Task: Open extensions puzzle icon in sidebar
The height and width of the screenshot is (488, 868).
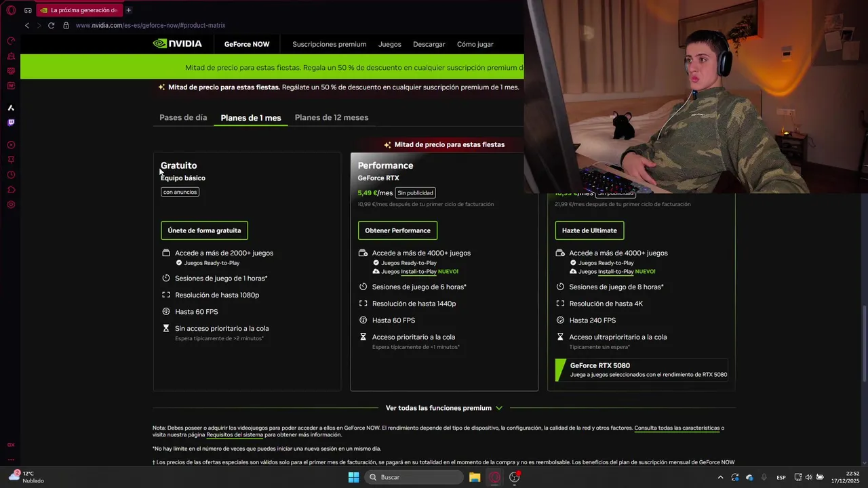Action: click(11, 190)
